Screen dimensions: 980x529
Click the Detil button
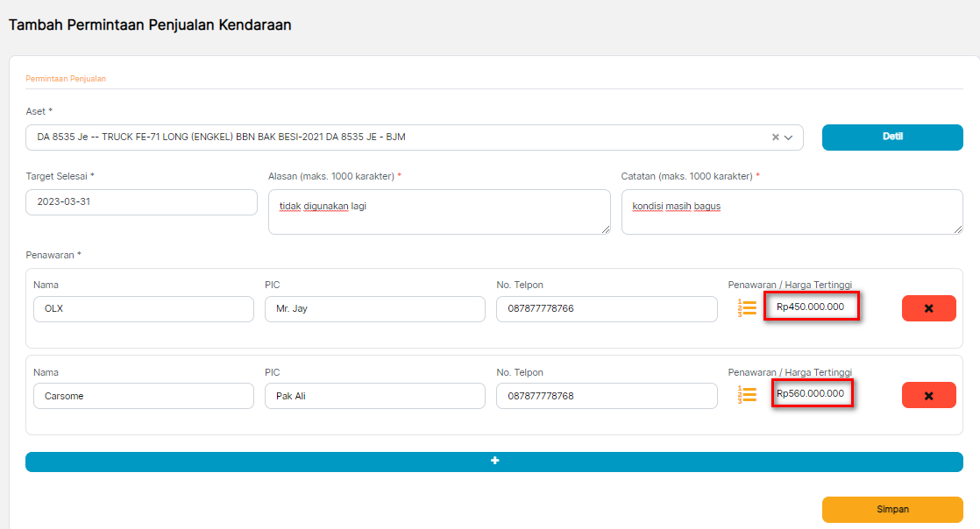coord(891,138)
